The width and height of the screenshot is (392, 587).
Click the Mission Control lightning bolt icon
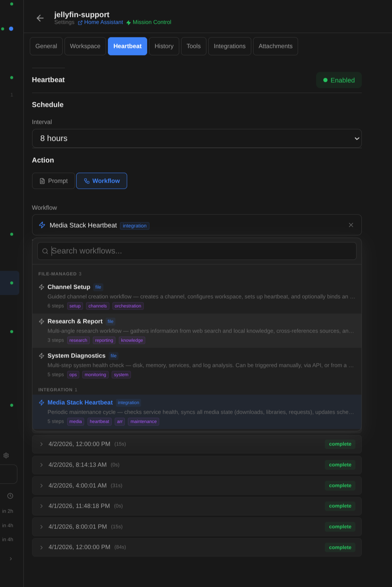point(129,23)
